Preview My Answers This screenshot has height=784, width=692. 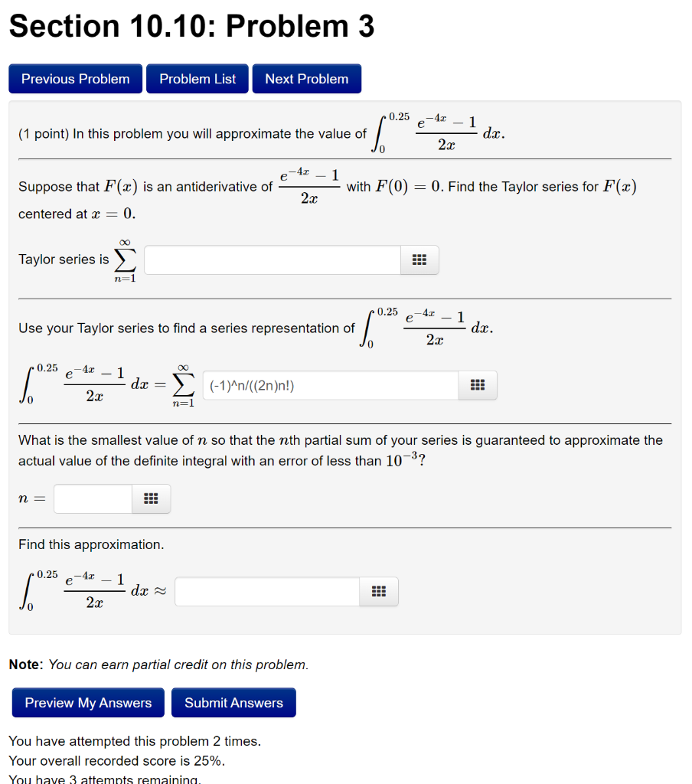[x=87, y=702]
